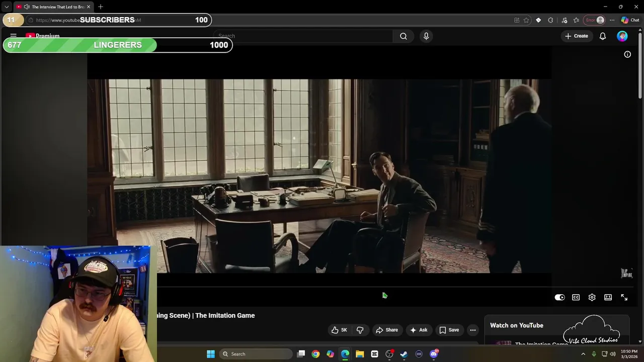This screenshot has width=644, height=362.
Task: Open YouTube notifications bell
Action: pos(603,36)
